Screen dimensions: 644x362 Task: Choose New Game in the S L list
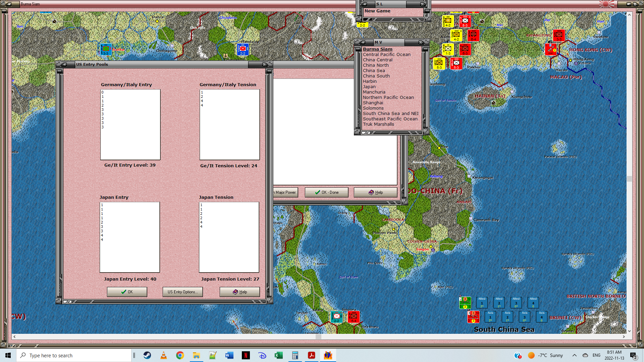(377, 11)
